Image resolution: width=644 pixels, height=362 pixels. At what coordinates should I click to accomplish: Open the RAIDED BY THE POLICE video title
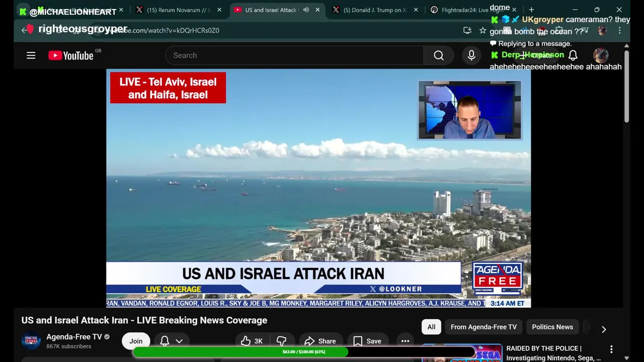[553, 353]
